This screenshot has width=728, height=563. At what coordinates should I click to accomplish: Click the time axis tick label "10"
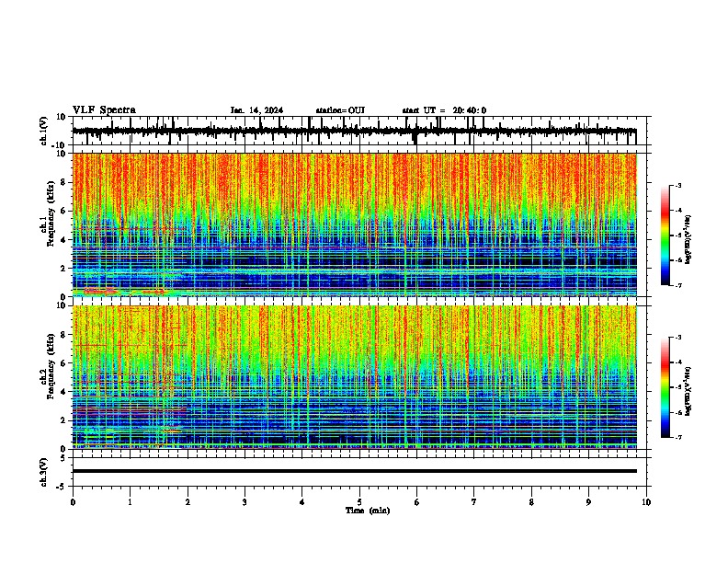(x=646, y=502)
